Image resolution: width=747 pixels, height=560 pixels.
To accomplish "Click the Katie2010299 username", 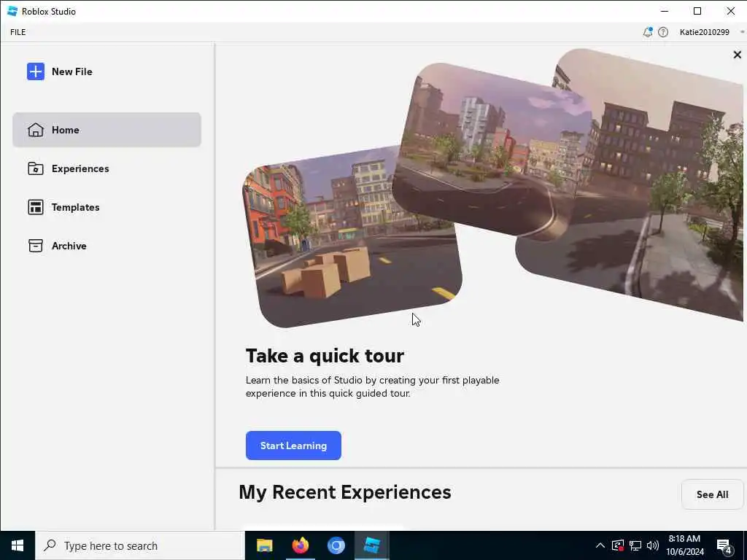I will coord(704,32).
